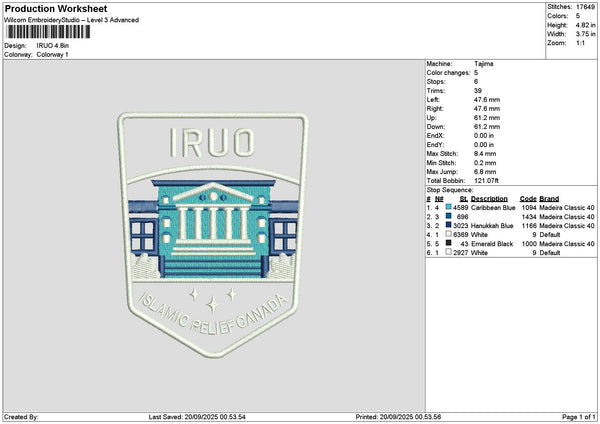
Task: Click the 'St.' column header
Action: click(464, 199)
